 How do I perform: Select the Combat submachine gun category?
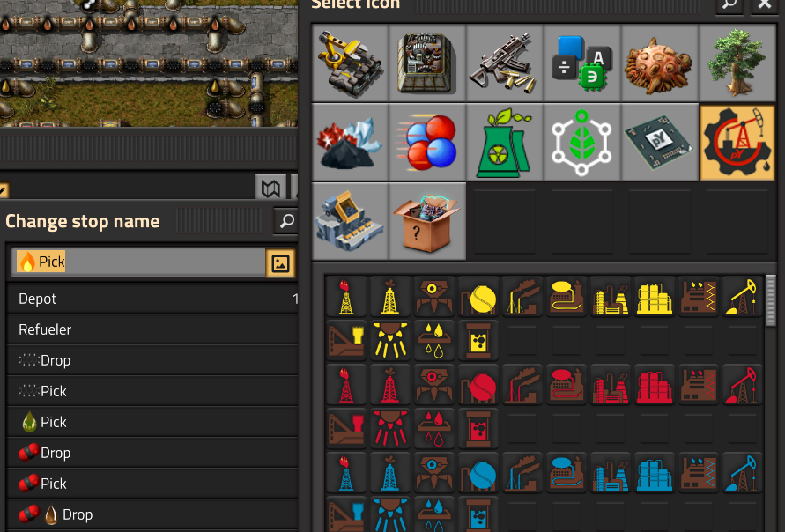[505, 63]
